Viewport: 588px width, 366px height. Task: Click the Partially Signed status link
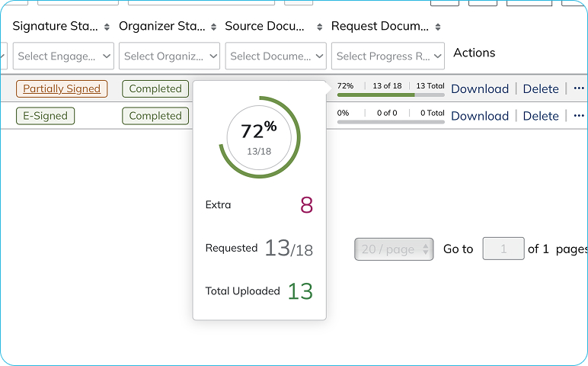pos(62,88)
